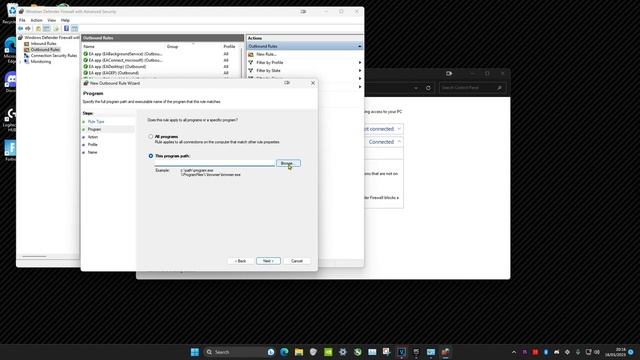640x360 pixels.
Task: Click the Control Panel search field
Action: [473, 88]
